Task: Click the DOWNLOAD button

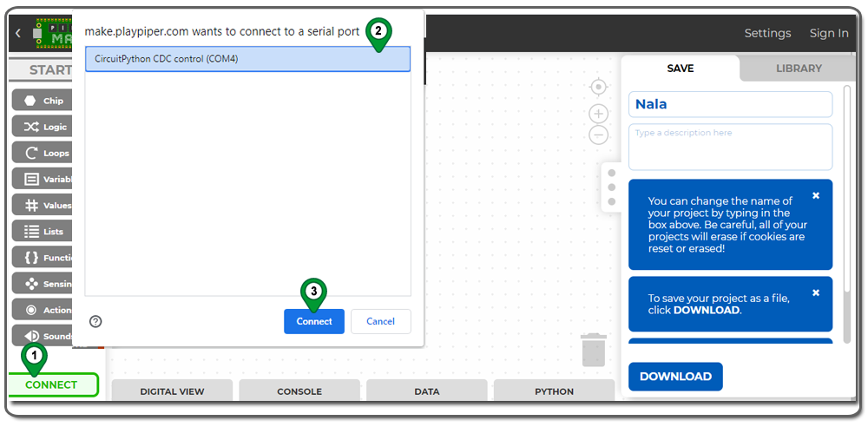Action: tap(675, 377)
